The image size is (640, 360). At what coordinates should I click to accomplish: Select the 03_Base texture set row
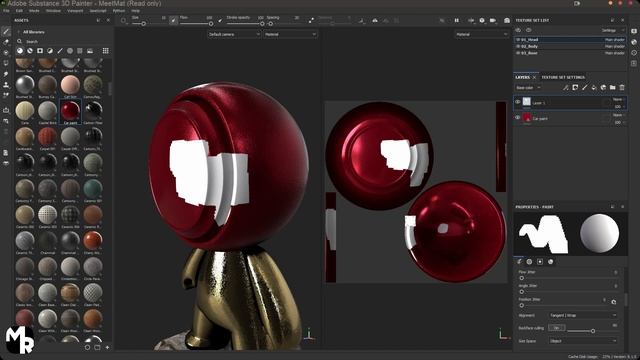(x=570, y=53)
